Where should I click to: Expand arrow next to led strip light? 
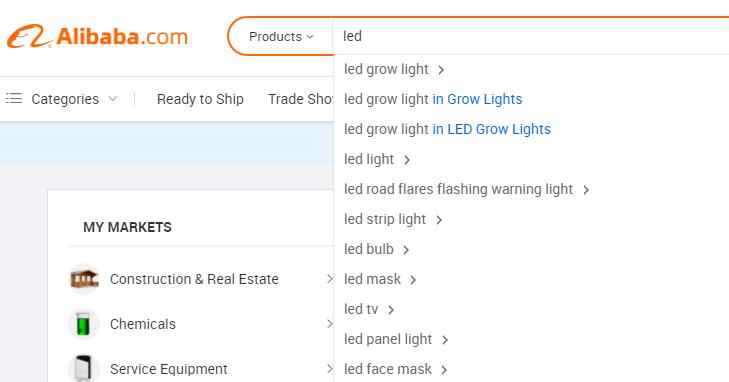[439, 220]
